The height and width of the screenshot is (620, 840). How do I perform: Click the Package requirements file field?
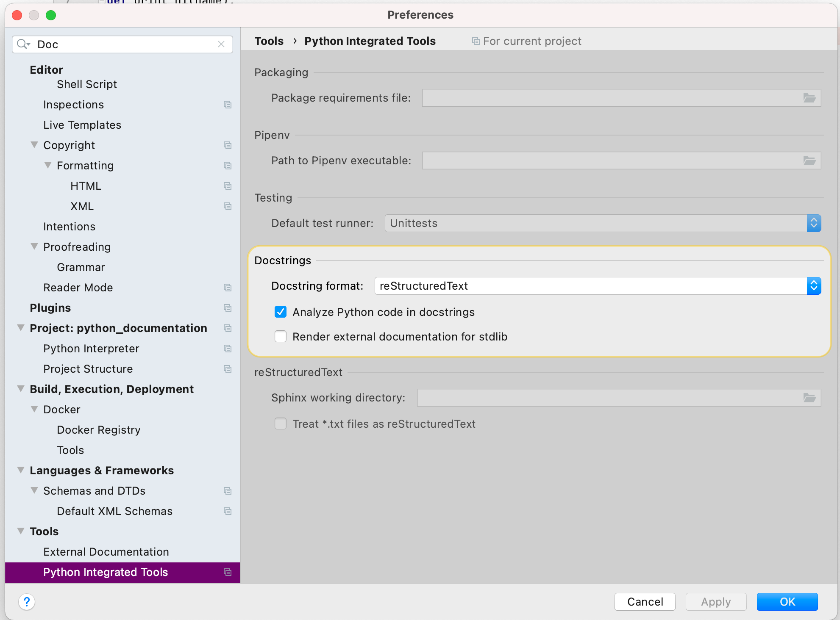click(610, 98)
